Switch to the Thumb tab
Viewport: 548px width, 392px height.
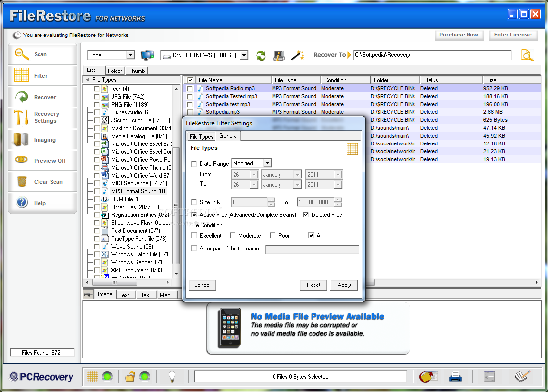(137, 71)
